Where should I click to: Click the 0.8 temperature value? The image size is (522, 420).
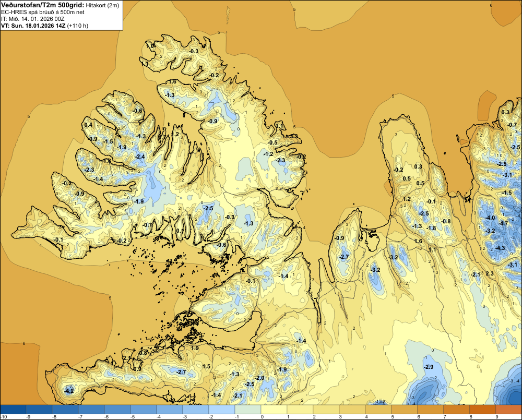(143, 353)
